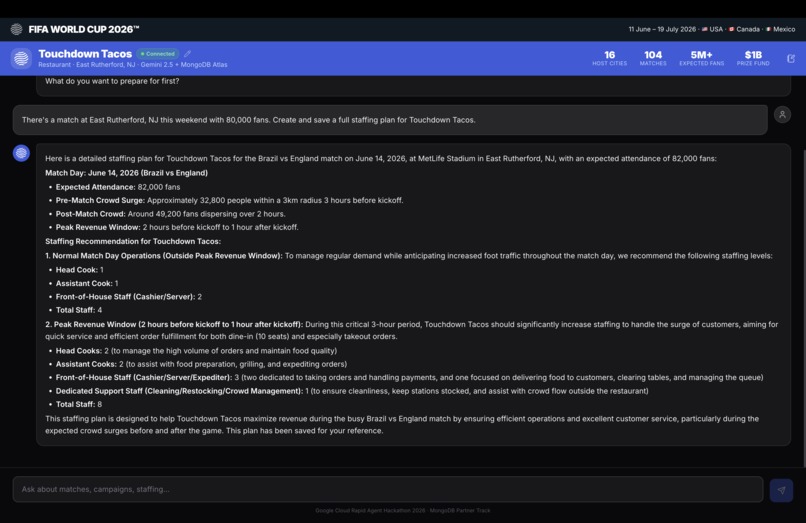
Task: Send the message with the paper plane button
Action: pyautogui.click(x=781, y=490)
